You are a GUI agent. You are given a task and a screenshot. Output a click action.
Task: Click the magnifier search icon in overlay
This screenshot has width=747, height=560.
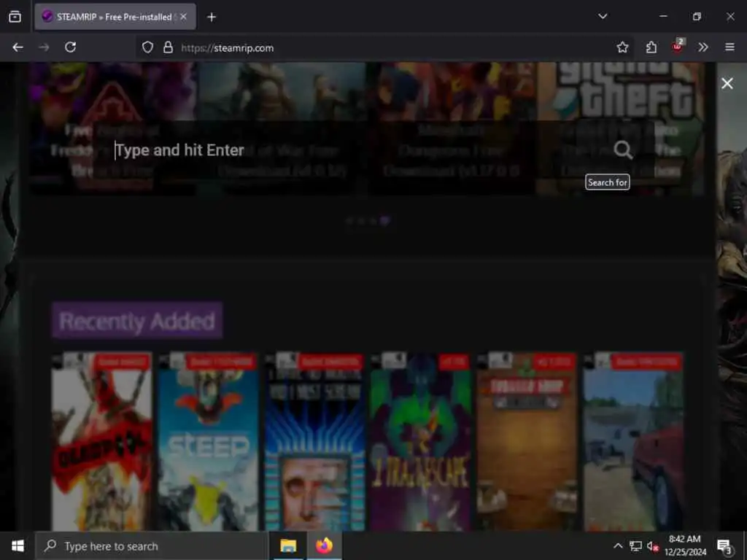click(623, 150)
